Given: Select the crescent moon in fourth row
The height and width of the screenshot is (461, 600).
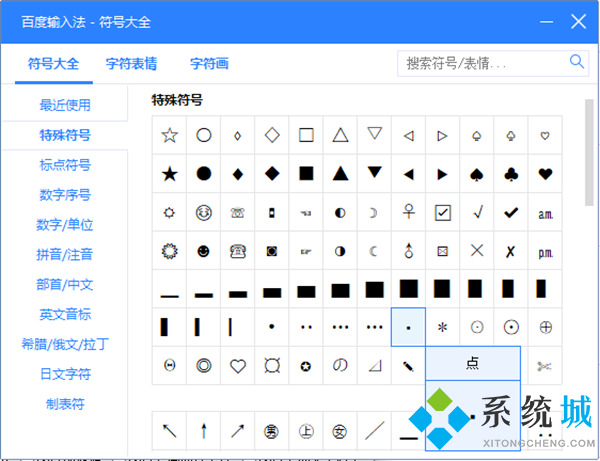Looking at the screenshot, I should tap(374, 251).
